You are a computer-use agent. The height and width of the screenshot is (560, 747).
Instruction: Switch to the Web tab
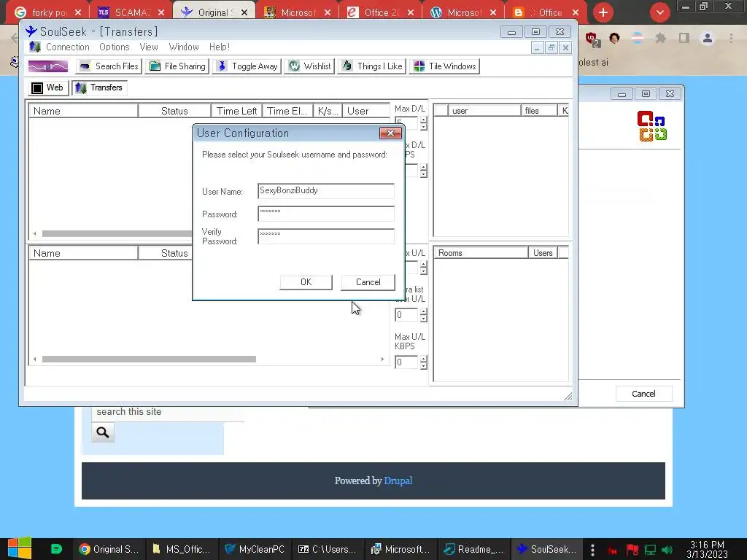click(47, 87)
